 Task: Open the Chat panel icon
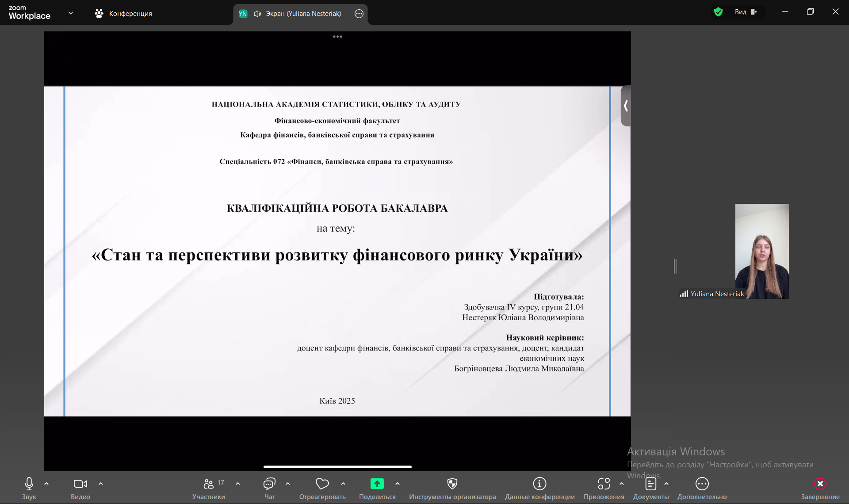(269, 484)
